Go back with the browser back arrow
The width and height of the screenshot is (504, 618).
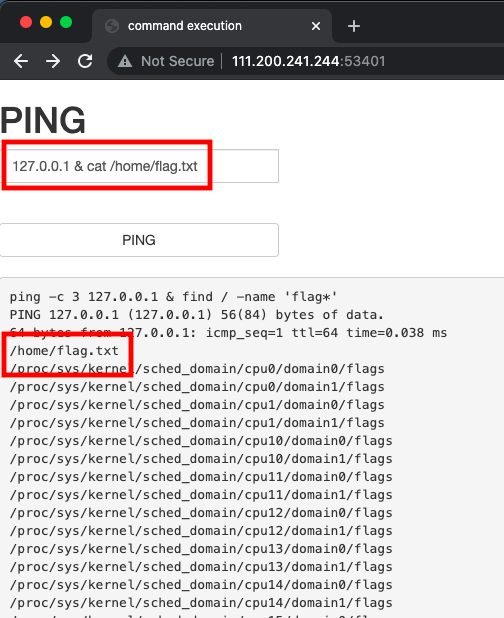(21, 61)
